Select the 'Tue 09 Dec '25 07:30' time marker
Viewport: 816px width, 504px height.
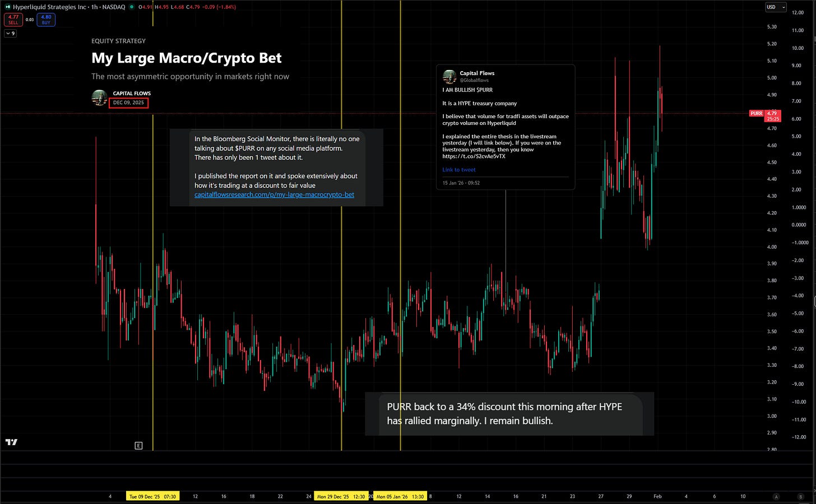[152, 496]
